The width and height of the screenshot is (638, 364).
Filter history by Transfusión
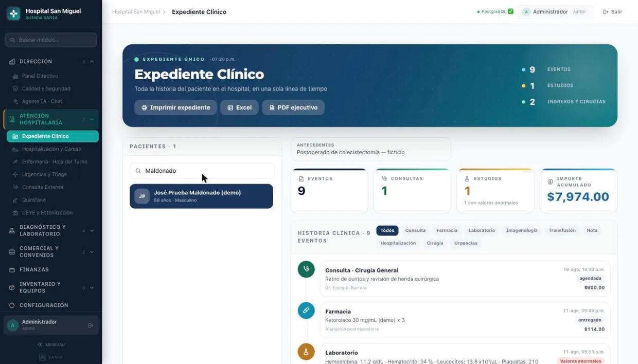click(562, 230)
